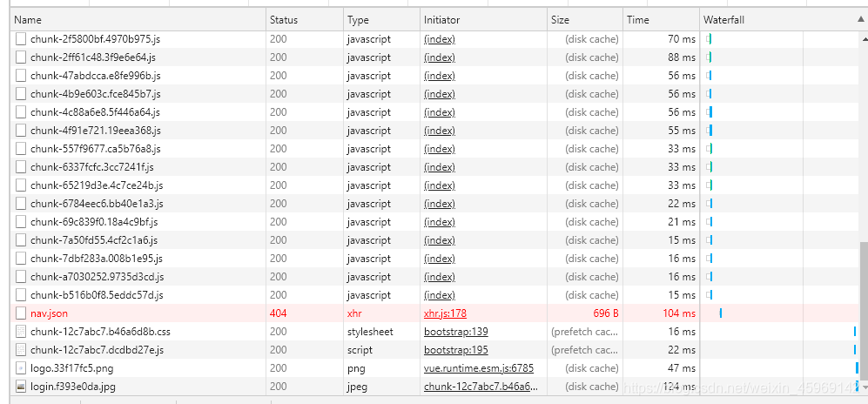Sort by the Time column header
The image size is (868, 404).
[661, 20]
